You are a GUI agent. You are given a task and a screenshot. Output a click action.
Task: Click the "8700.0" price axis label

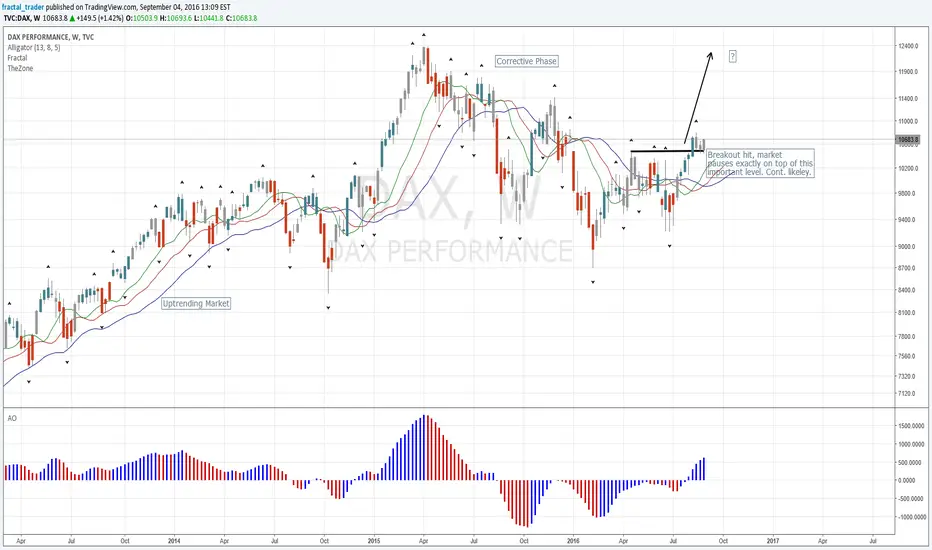pyautogui.click(x=906, y=268)
